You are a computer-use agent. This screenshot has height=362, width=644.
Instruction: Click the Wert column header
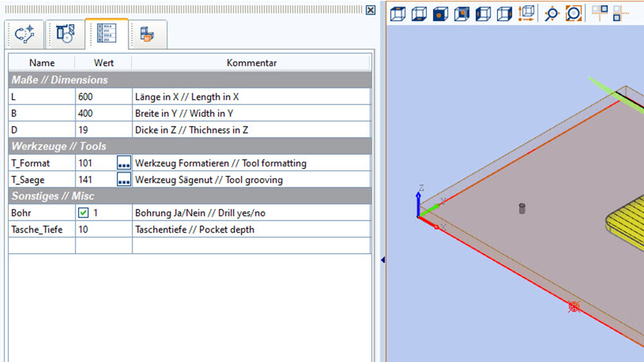tap(103, 63)
